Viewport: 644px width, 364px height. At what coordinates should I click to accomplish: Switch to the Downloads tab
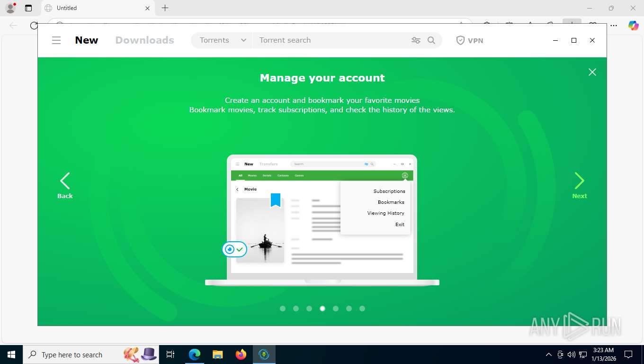tap(145, 40)
